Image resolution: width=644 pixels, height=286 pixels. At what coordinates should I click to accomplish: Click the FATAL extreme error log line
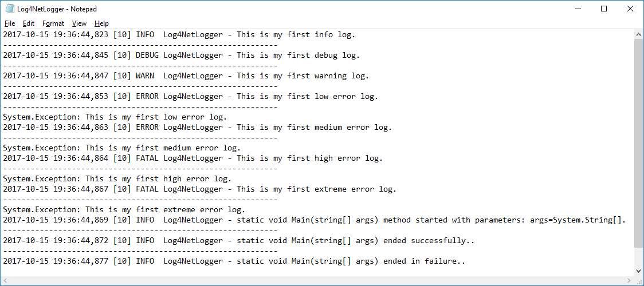tap(199, 189)
